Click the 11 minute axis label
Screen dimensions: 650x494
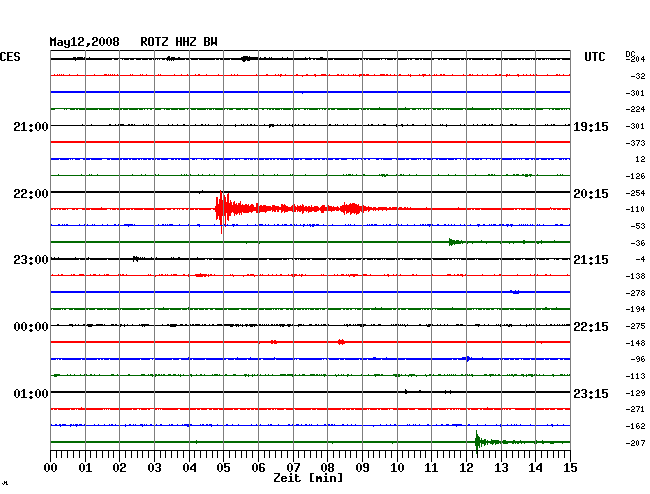431,467
